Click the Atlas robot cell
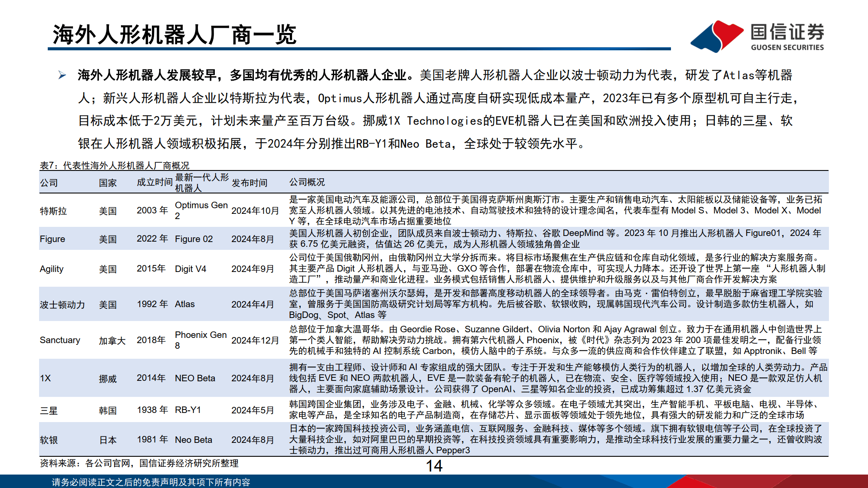Screen dimensions: 868x488 tap(185, 304)
